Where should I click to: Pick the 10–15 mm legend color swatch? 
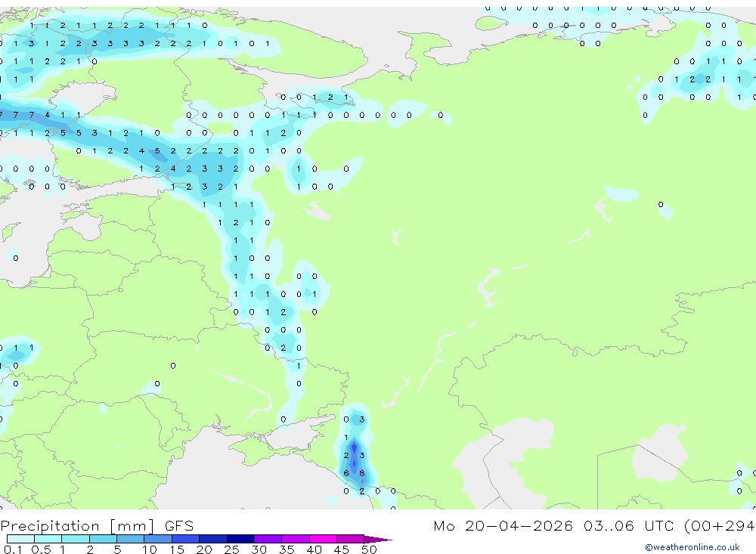(x=158, y=539)
